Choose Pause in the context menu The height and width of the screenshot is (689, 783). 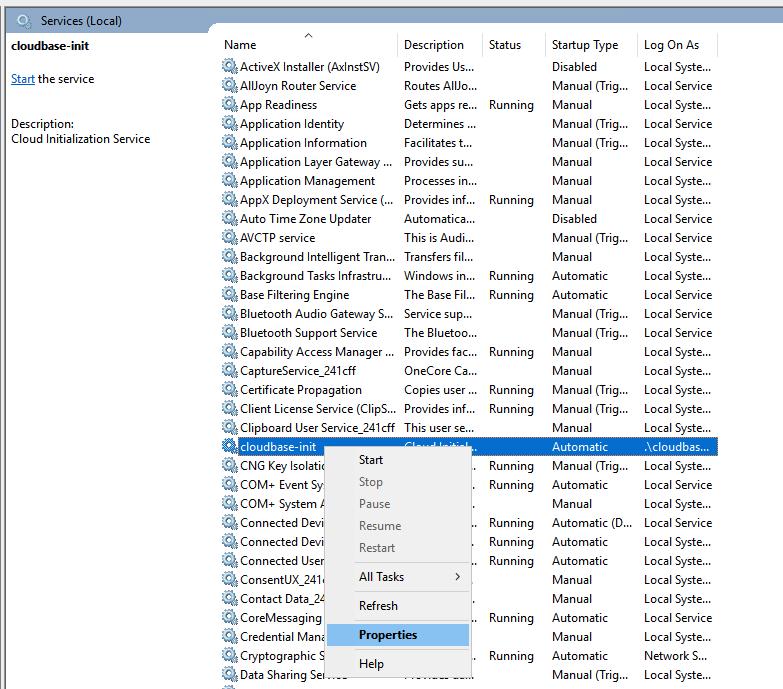398,504
